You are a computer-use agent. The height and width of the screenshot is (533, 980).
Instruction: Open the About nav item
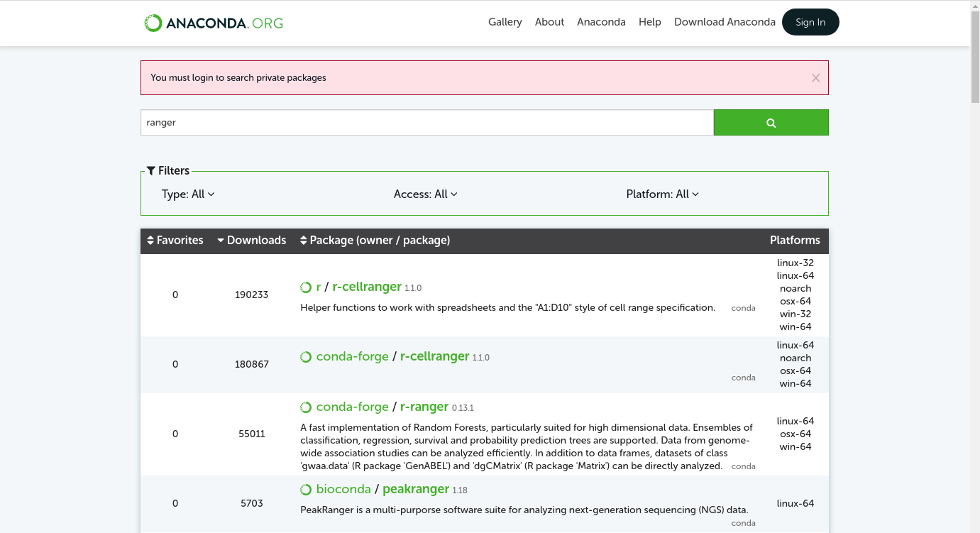coord(549,22)
